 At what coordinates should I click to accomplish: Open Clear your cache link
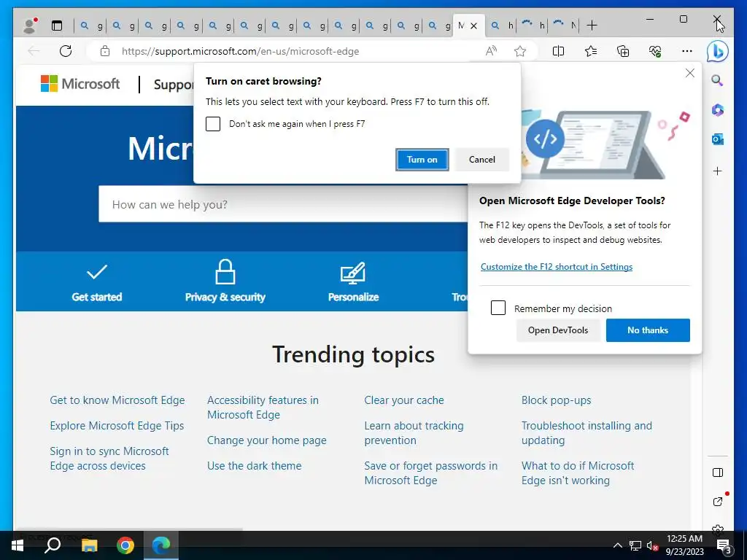pyautogui.click(x=404, y=400)
